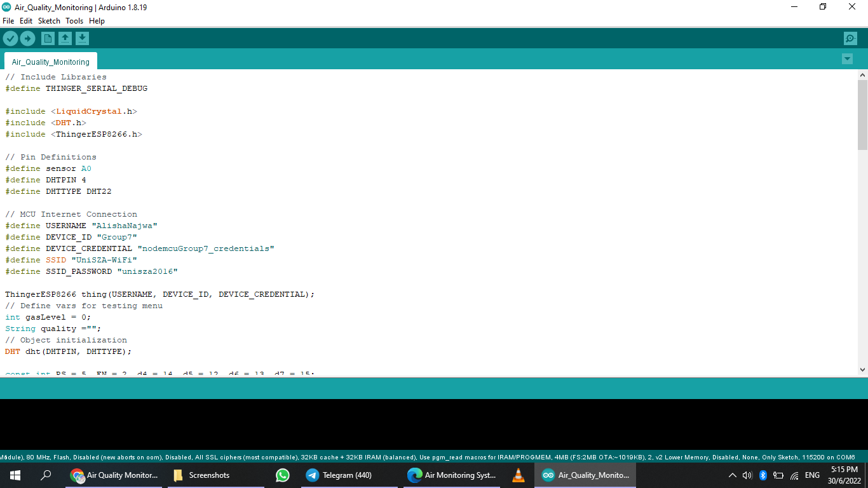Open Telegram (440) taskbar item
Image resolution: width=868 pixels, height=488 pixels.
pyautogui.click(x=349, y=475)
